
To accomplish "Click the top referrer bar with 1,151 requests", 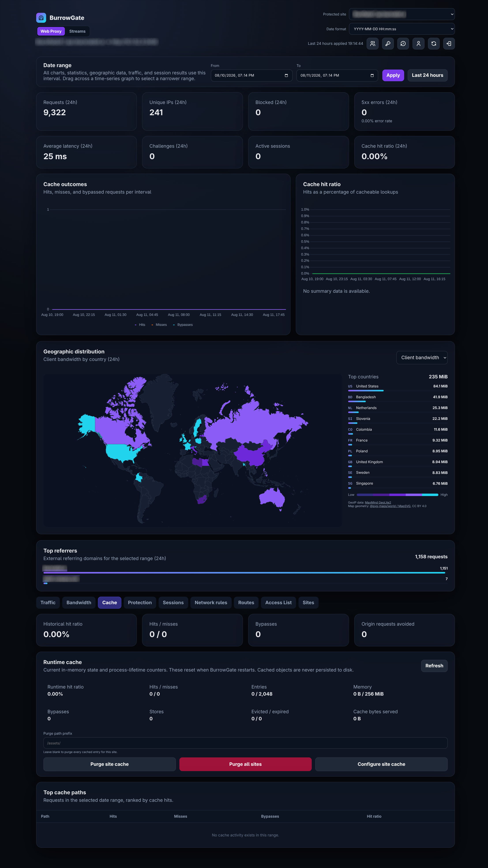I will 244,572.
